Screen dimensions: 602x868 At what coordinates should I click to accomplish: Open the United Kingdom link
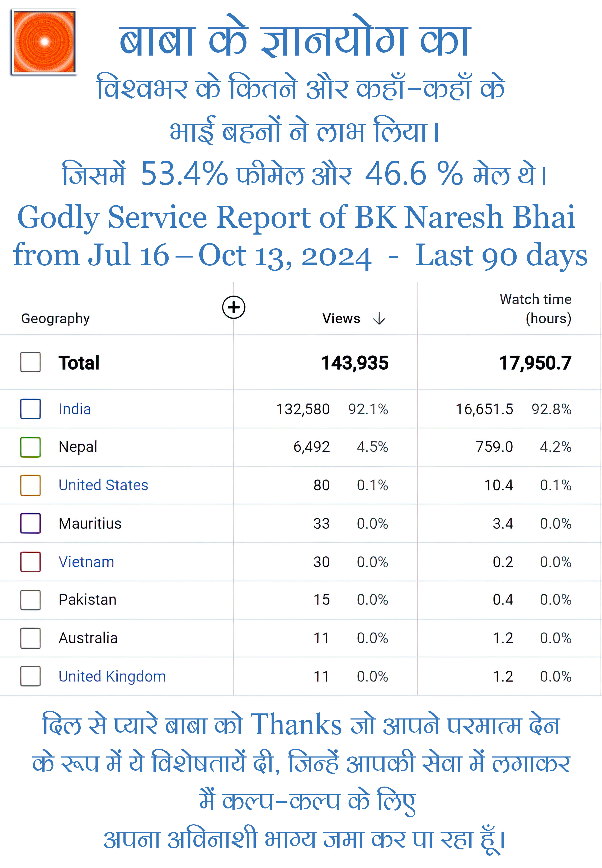click(112, 676)
